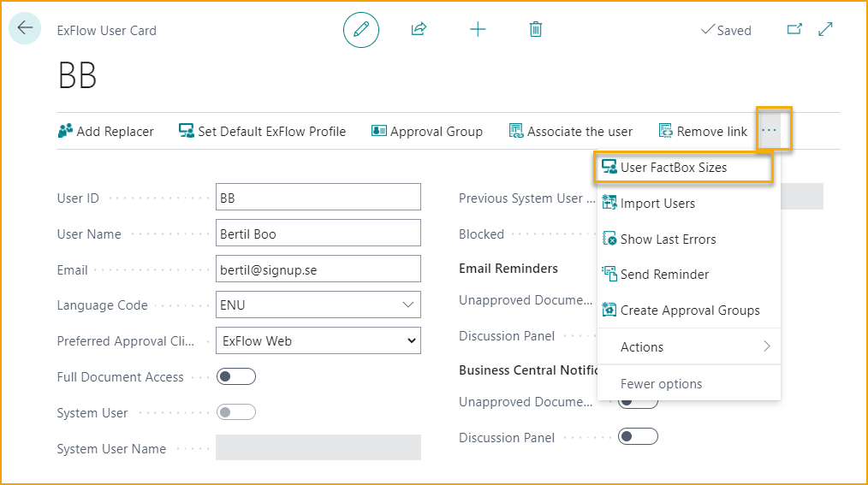Click the Email input field

click(x=318, y=269)
